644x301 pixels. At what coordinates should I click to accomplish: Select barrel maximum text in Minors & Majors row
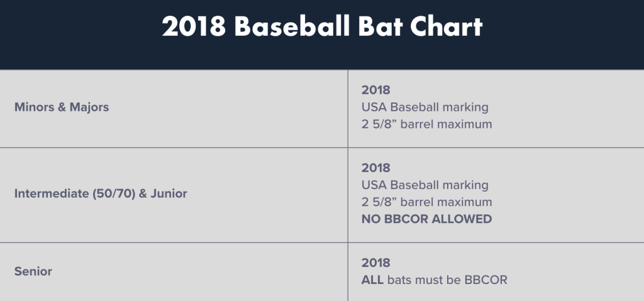[426, 124]
